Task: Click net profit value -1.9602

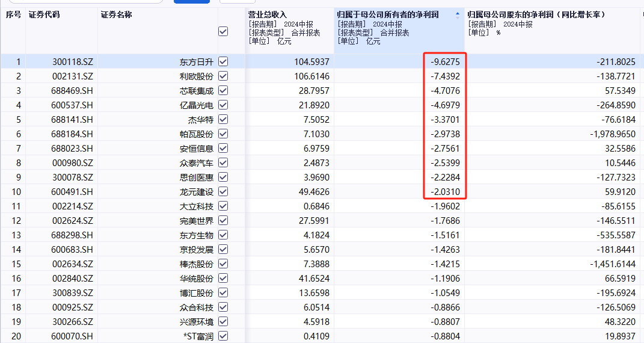Action: [x=445, y=206]
